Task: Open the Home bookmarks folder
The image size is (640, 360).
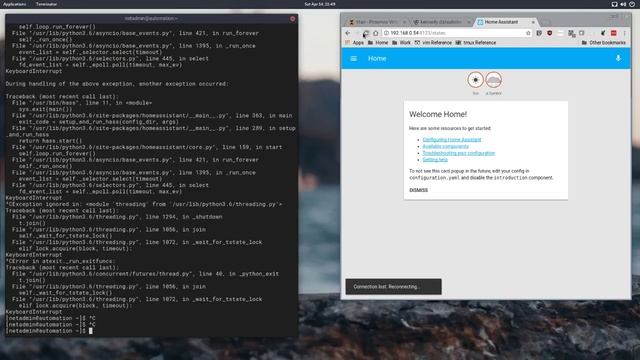Action: point(378,42)
